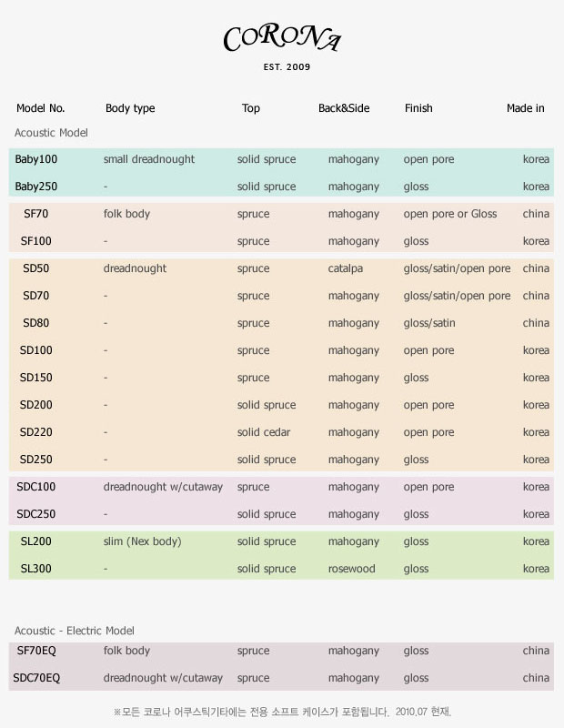
Task: Select the SD80 model name
Action: tap(35, 323)
